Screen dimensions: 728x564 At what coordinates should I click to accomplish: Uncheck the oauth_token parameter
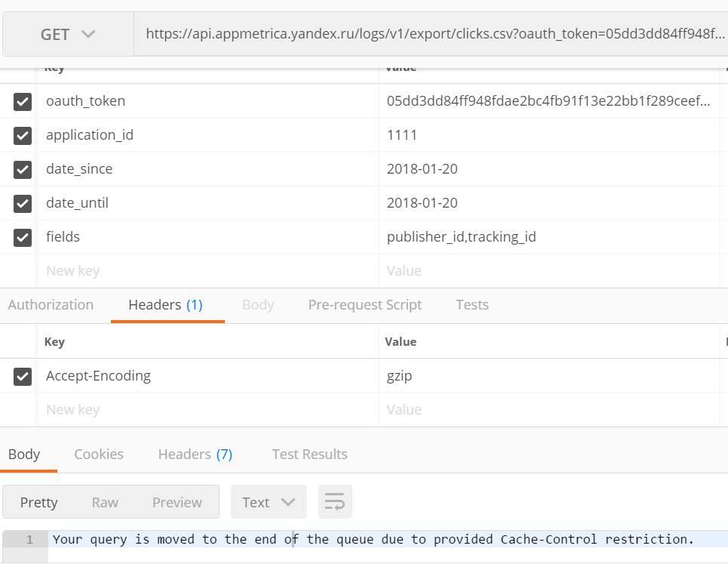coord(23,102)
